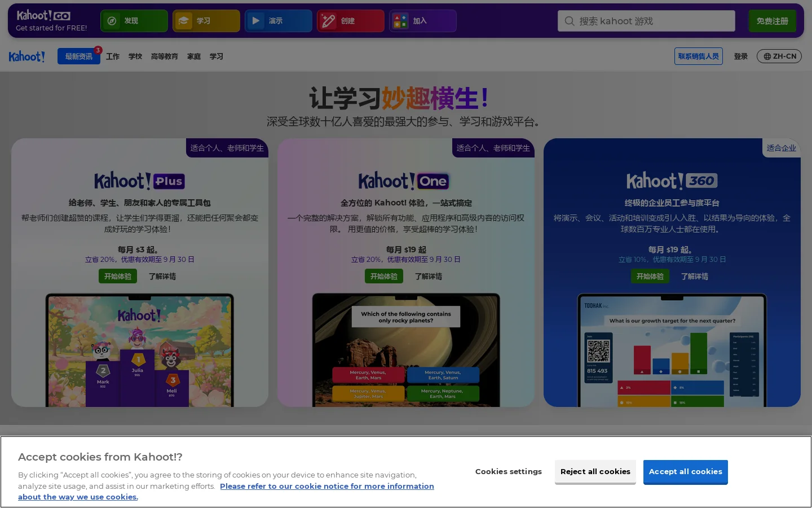Open the 学习 graduation cap button

point(206,21)
